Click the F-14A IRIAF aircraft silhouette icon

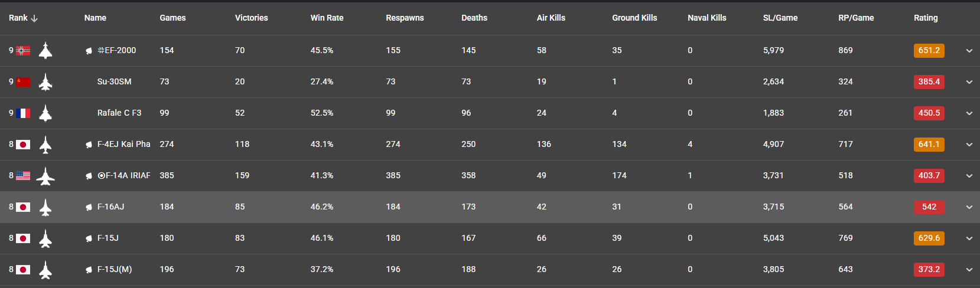pyautogui.click(x=45, y=176)
